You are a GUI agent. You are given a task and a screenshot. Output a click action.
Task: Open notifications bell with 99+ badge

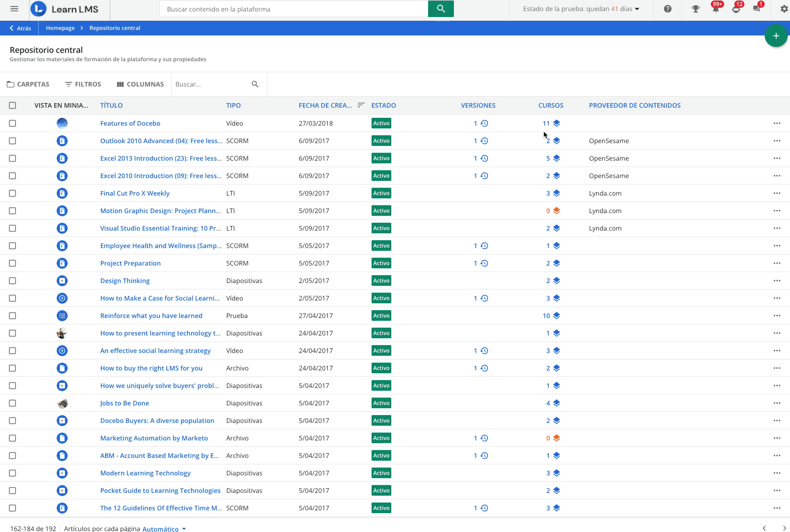[x=716, y=9]
